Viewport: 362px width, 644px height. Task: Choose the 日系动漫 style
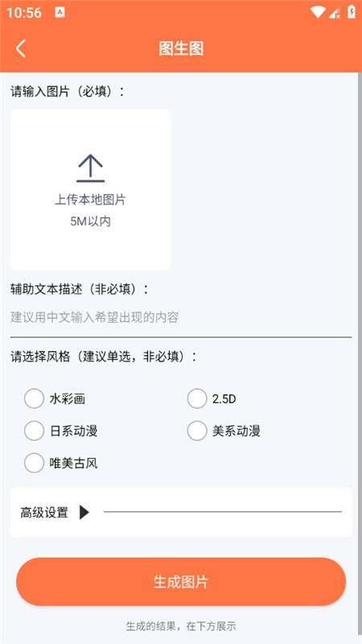pyautogui.click(x=34, y=431)
